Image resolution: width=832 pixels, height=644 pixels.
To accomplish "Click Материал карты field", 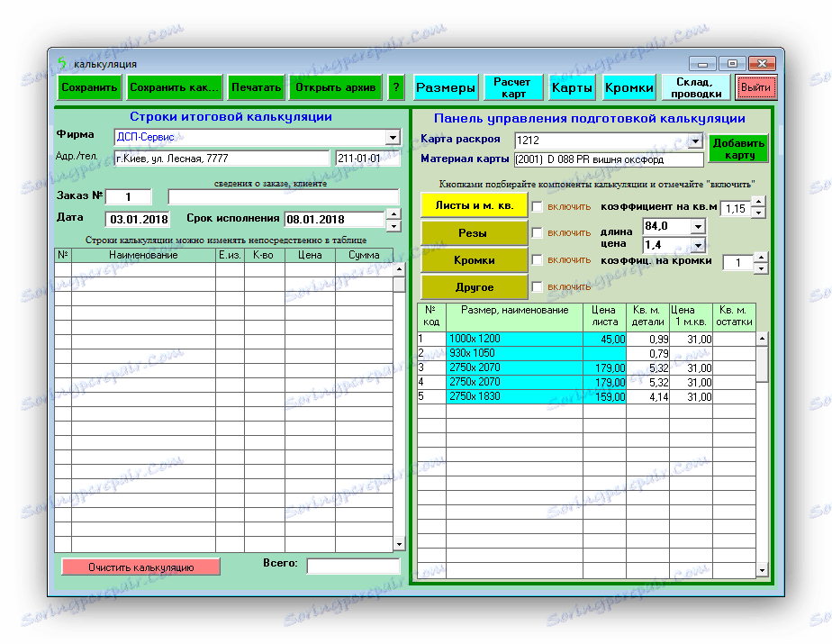I will click(x=609, y=159).
